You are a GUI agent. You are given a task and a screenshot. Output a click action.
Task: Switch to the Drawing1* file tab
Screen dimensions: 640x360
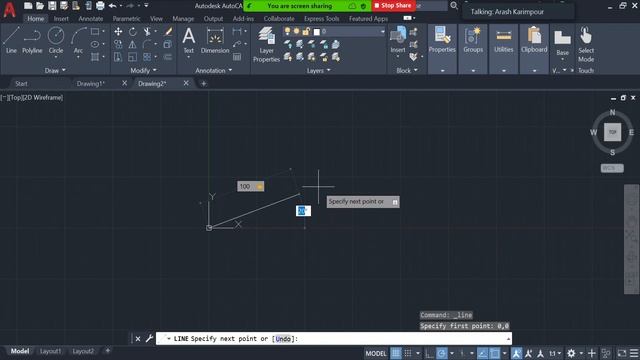(x=91, y=84)
